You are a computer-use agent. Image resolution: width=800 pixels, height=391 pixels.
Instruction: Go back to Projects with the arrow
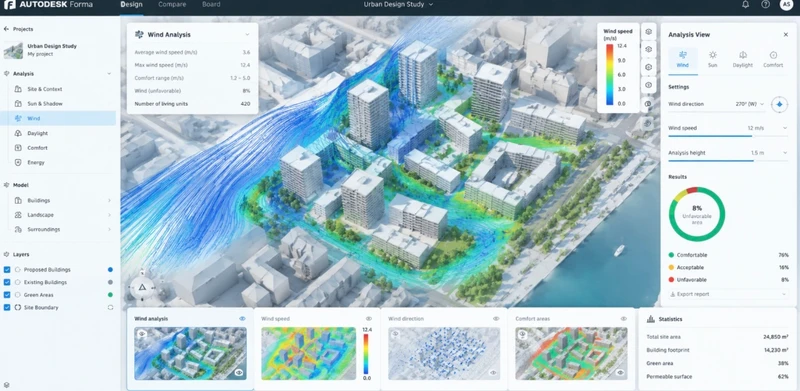pos(6,29)
